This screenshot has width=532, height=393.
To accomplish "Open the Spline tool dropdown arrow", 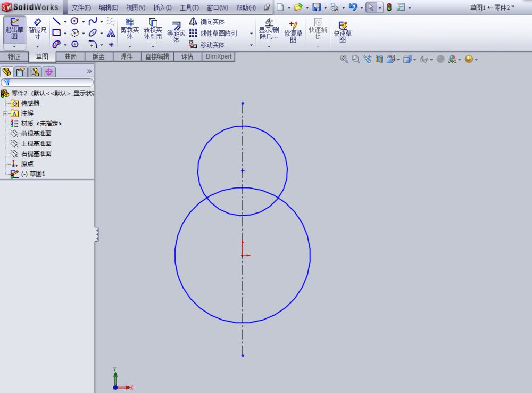I will (102, 22).
